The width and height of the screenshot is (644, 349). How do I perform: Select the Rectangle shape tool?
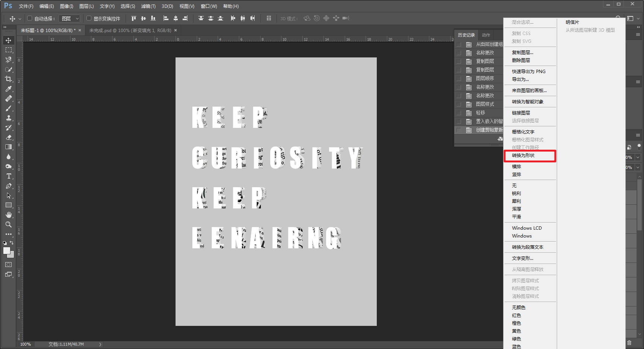[x=9, y=205]
